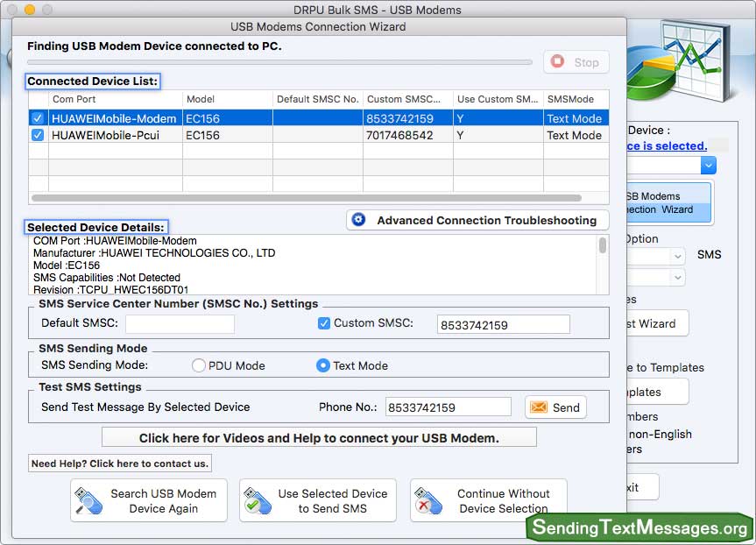Select PDU Mode radio button
The image size is (756, 545).
click(x=199, y=365)
